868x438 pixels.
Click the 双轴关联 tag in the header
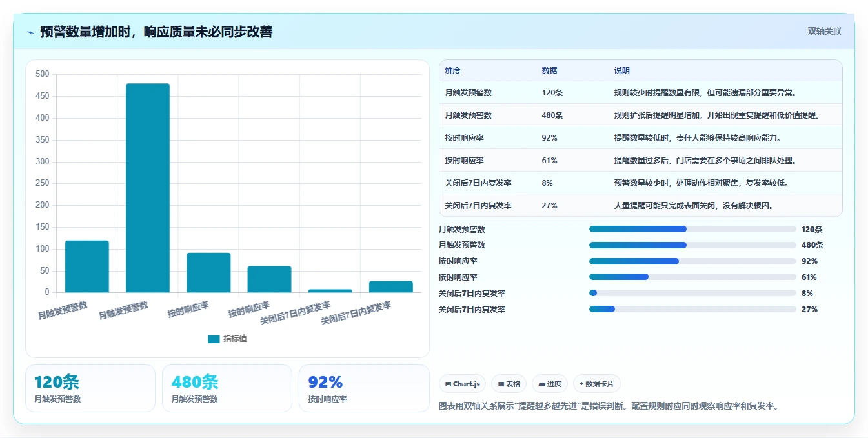(x=825, y=31)
